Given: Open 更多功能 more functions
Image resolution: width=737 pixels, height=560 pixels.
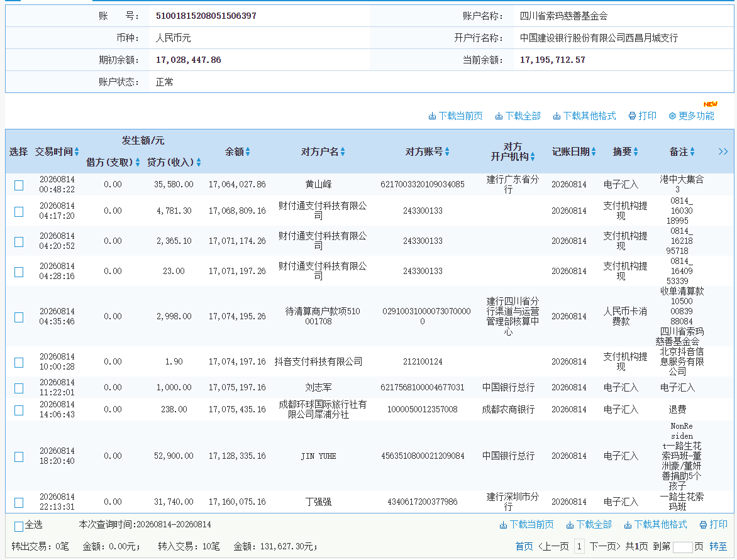Looking at the screenshot, I should 691,116.
